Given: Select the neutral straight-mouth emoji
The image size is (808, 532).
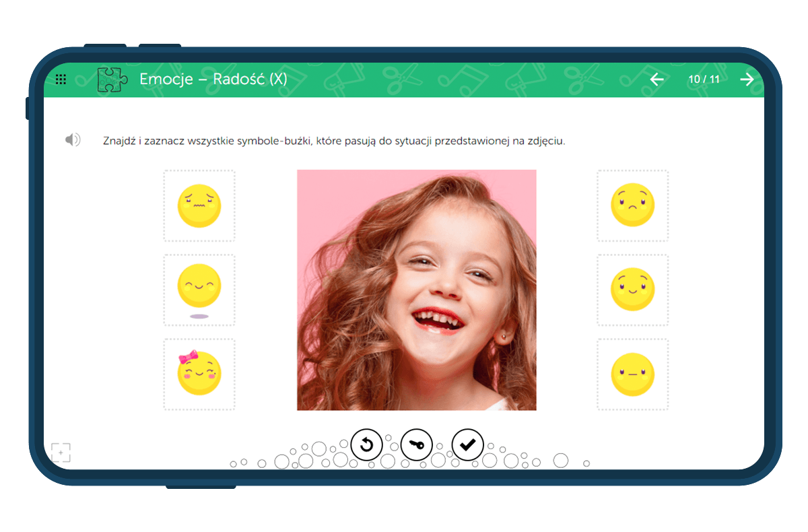Looking at the screenshot, I should pos(632,374).
